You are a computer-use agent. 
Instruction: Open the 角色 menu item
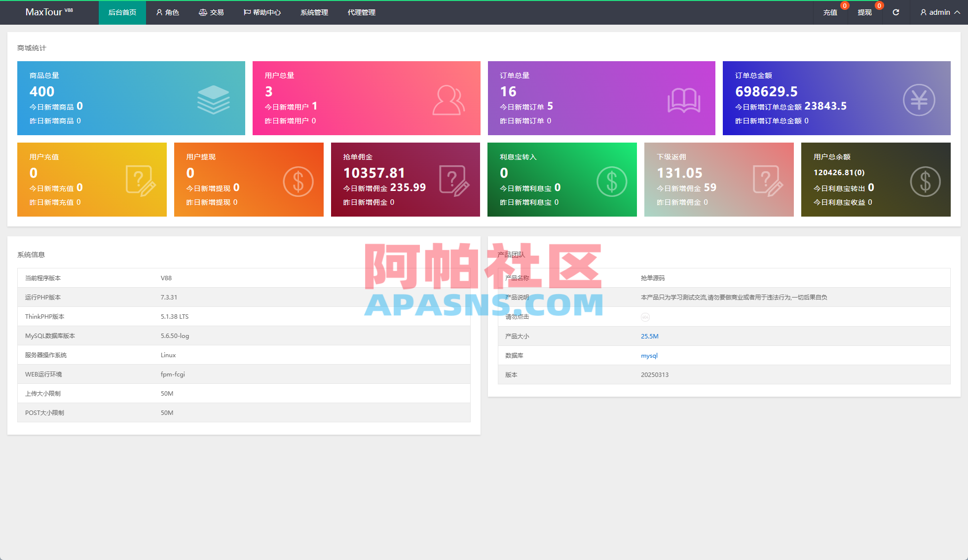coord(167,12)
